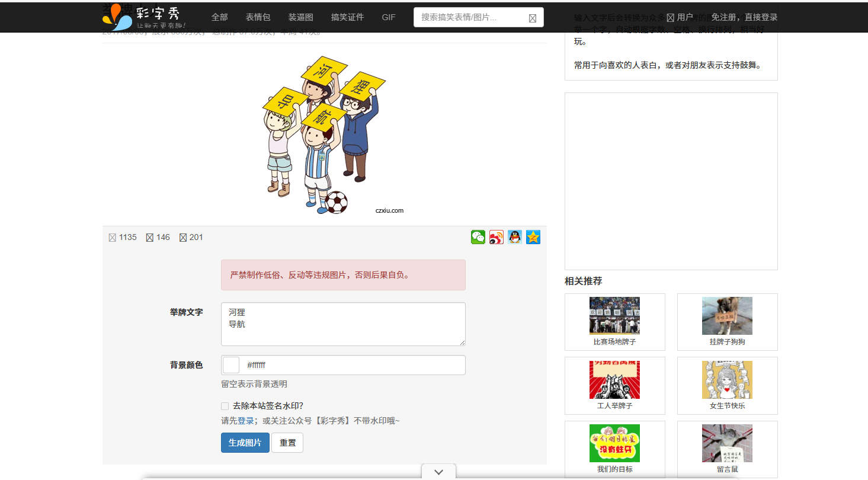This screenshot has width=868, height=480.
Task: Share using the QQ penguin icon
Action: (x=514, y=236)
